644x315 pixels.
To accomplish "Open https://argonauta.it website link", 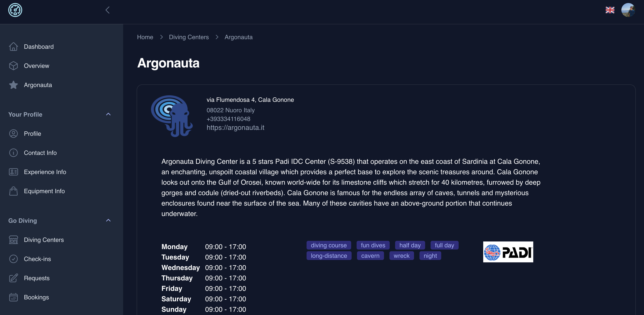I will [235, 128].
